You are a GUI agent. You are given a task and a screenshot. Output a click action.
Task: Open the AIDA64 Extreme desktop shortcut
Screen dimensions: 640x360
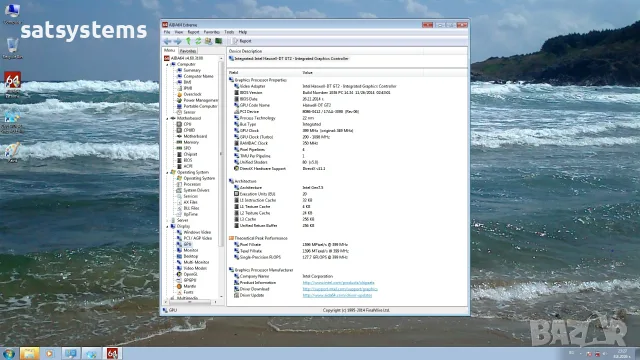click(x=12, y=84)
